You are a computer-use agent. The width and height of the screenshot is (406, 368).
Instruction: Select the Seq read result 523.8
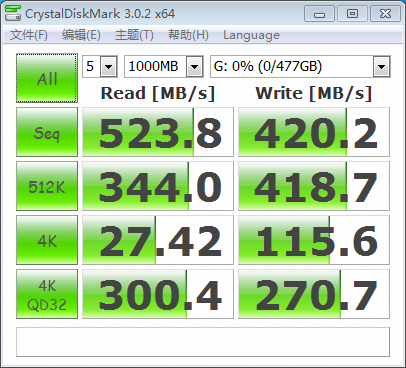[158, 132]
